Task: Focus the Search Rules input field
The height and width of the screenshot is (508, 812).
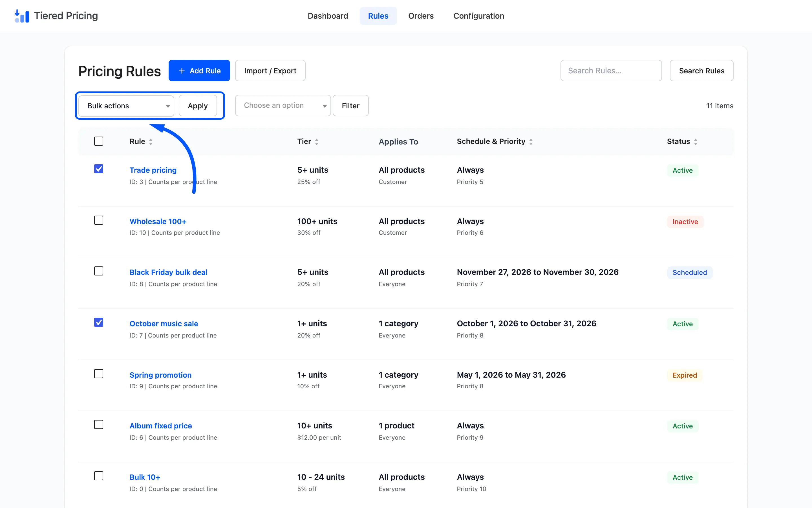Action: pyautogui.click(x=611, y=71)
